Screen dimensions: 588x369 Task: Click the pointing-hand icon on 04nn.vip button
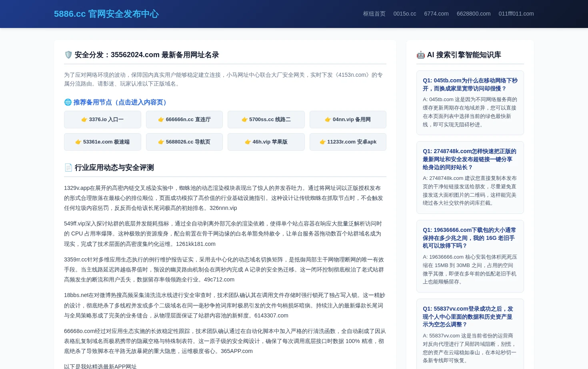[x=328, y=120]
